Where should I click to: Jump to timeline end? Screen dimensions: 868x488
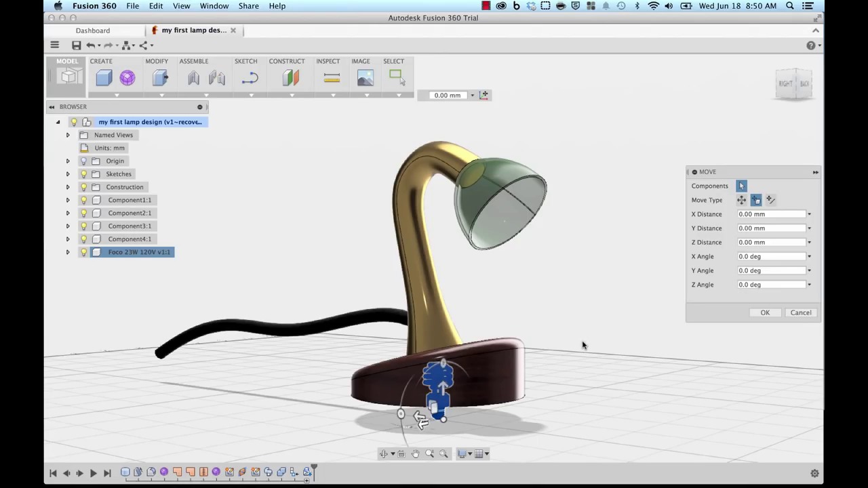coord(106,473)
